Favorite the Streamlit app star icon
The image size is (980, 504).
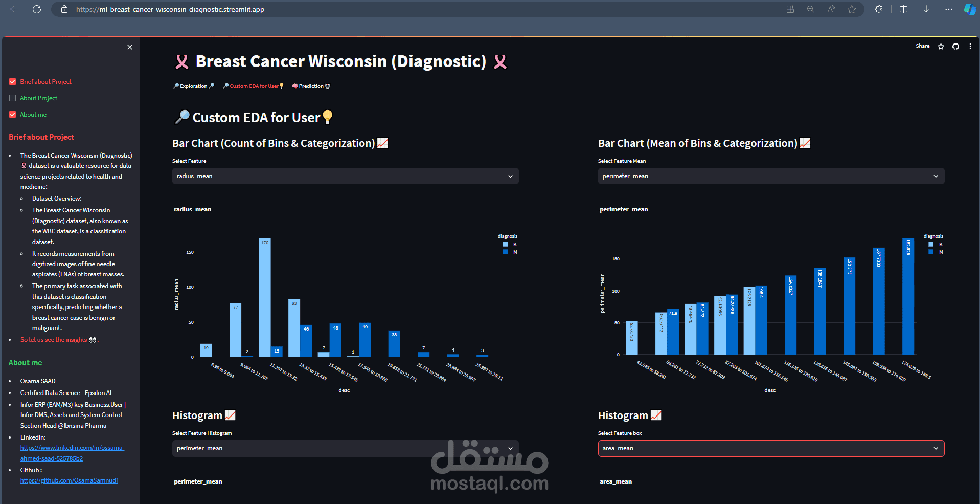941,47
